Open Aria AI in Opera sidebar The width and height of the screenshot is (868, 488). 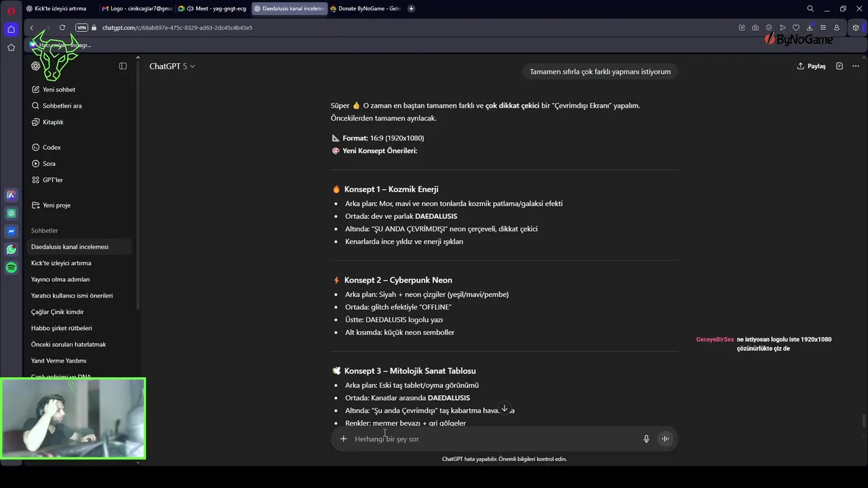(x=11, y=195)
